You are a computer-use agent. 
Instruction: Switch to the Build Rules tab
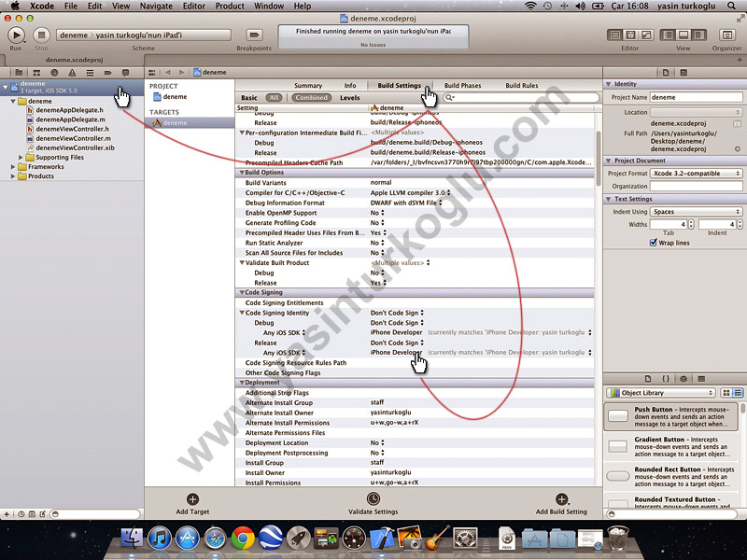coord(522,86)
